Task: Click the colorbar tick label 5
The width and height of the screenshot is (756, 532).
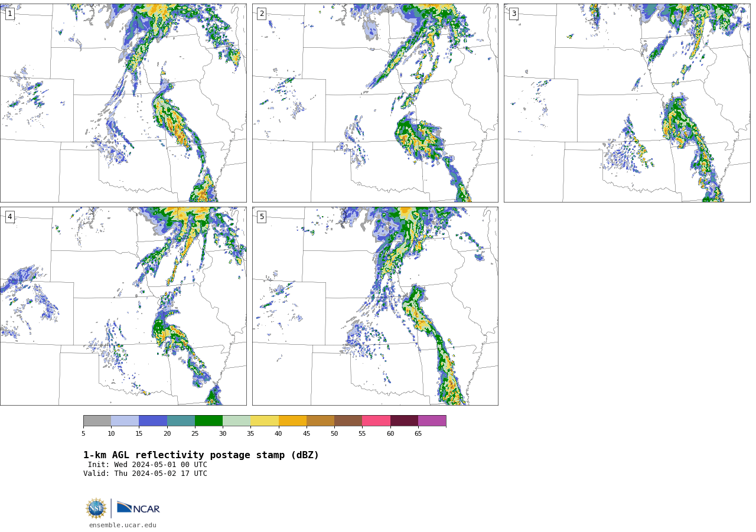Action: click(83, 434)
